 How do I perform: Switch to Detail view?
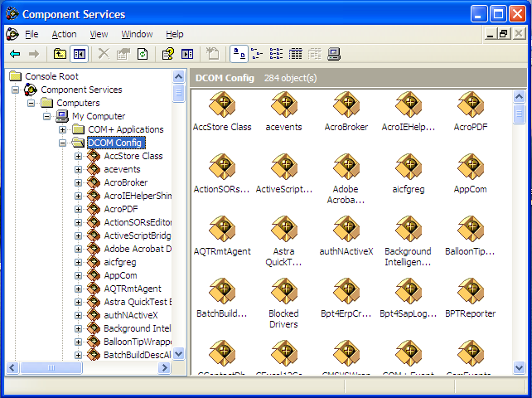coord(296,54)
